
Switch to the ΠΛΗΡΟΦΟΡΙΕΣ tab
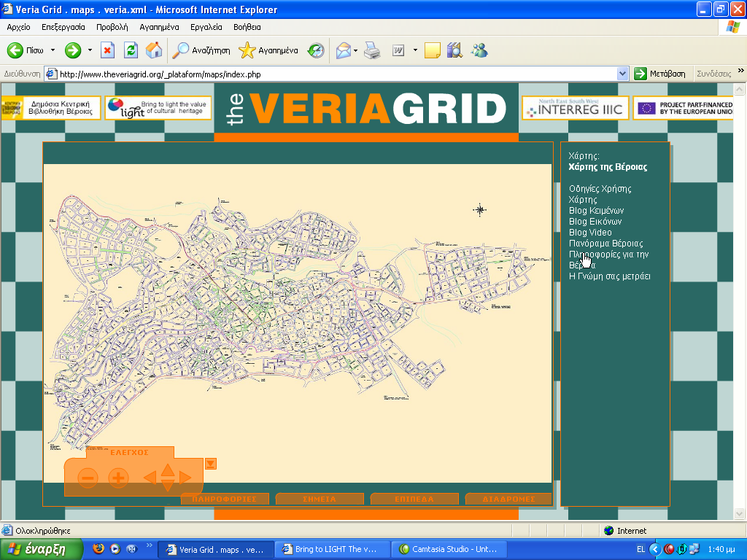(225, 499)
